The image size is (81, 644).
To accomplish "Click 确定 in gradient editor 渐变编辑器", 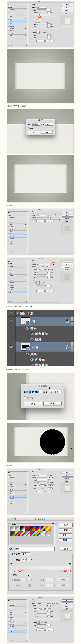I will [66, 525].
